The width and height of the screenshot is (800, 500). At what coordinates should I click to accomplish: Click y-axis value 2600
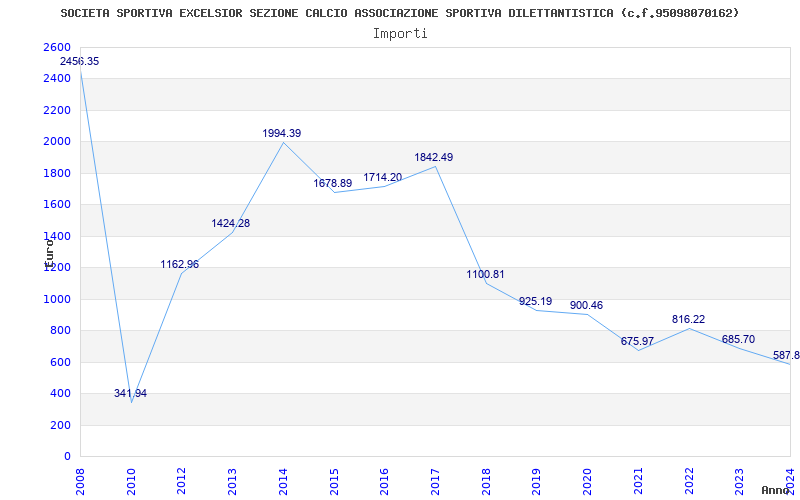(57, 47)
